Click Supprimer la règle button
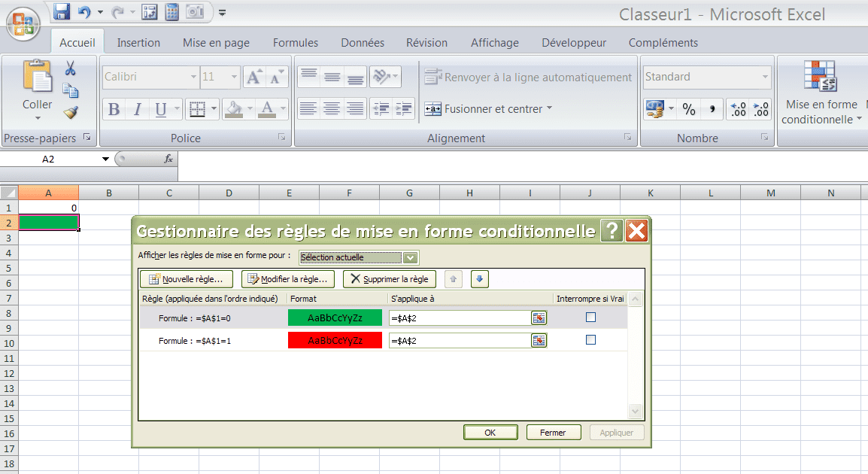This screenshot has width=868, height=474. 390,279
